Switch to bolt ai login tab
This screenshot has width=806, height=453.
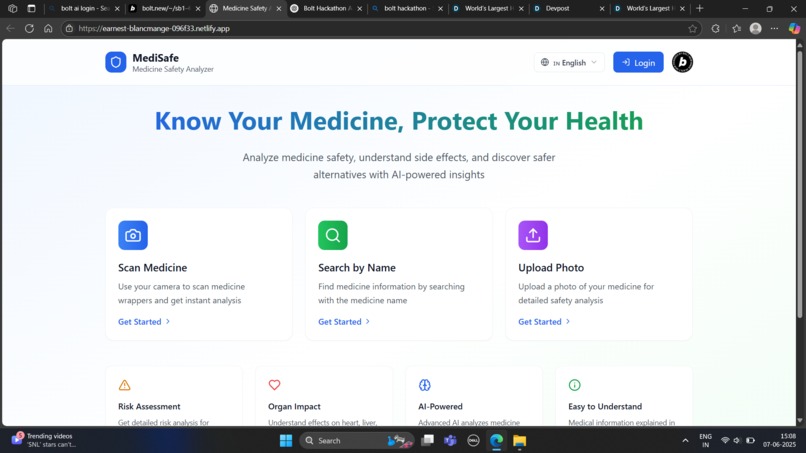click(85, 8)
